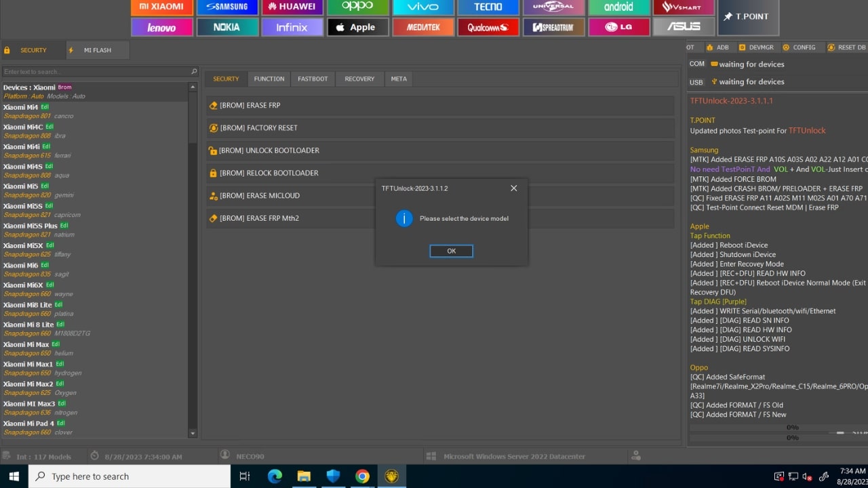
Task: Select the Lenovo brand button
Action: 161,27
